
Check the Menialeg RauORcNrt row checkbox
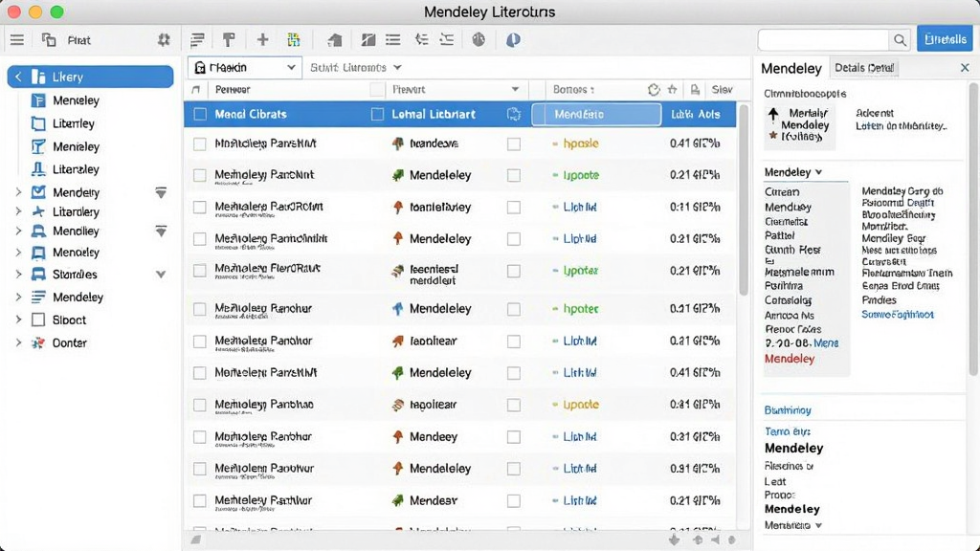[199, 208]
